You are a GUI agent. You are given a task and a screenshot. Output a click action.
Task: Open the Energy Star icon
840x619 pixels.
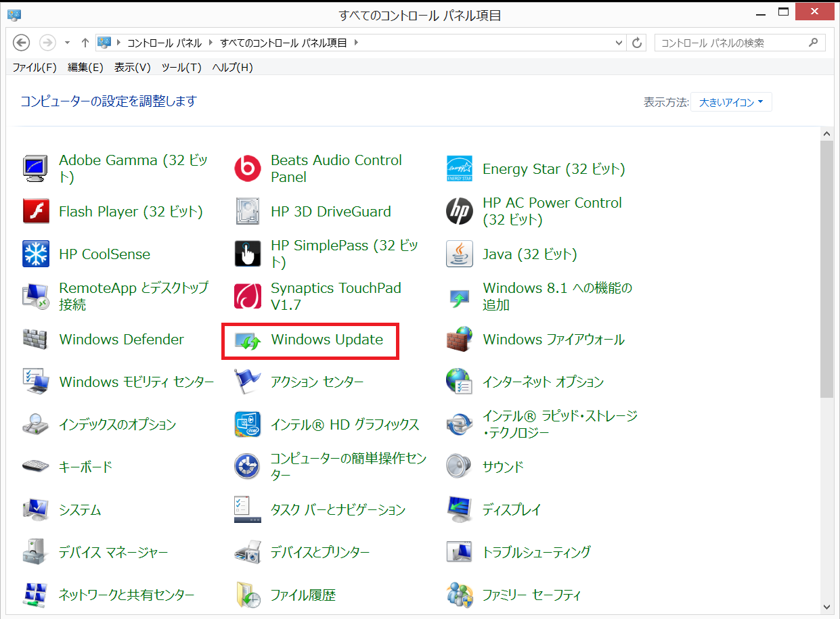click(459, 169)
